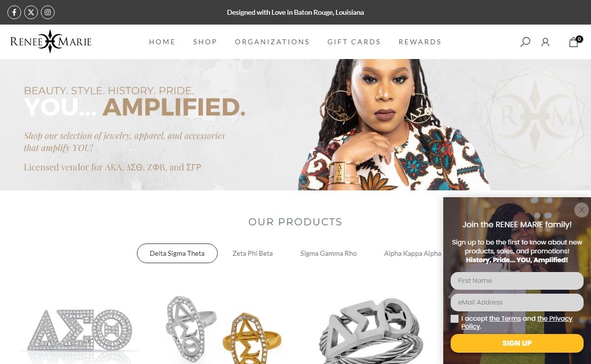The height and width of the screenshot is (364, 591).
Task: Open the shopping bag cart icon
Action: [574, 42]
